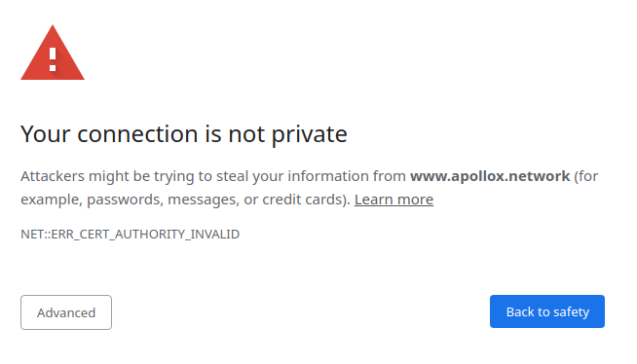Open the Learn more link
The height and width of the screenshot is (364, 637).
tap(393, 200)
